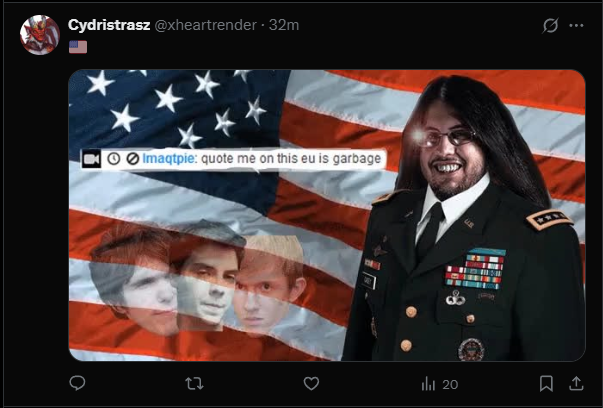This screenshot has height=408, width=603.
Task: Click the Imaqtpie username in the chat overlay
Action: 168,158
